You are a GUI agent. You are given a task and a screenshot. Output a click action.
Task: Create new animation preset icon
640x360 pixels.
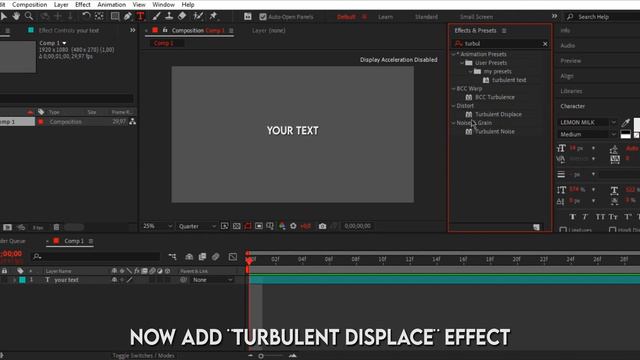tap(536, 227)
